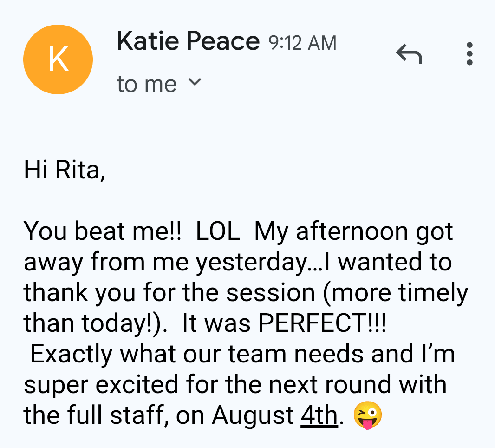This screenshot has height=448, width=495.
Task: Expand recipient details chevron beside 'to me'
Action: point(195,82)
